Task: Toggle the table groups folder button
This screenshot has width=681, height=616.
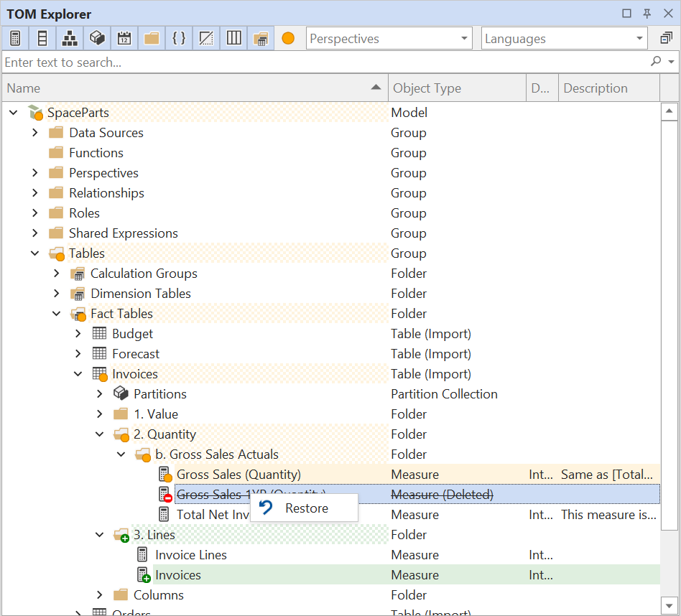Action: click(261, 39)
